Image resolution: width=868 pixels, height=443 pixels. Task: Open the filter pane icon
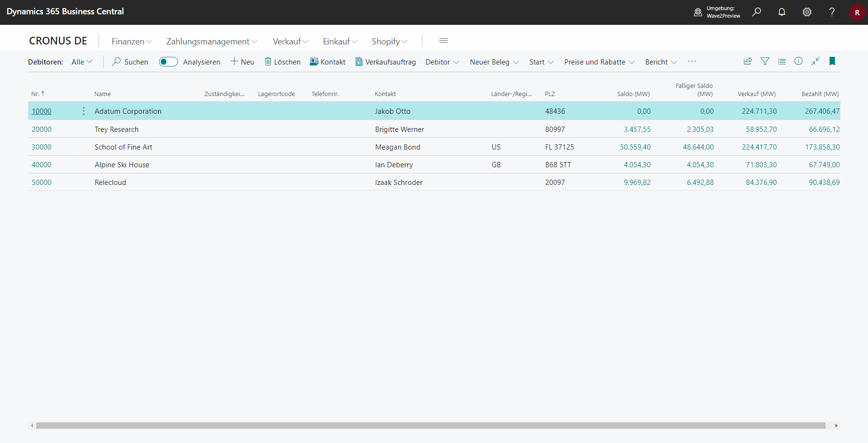(x=765, y=61)
